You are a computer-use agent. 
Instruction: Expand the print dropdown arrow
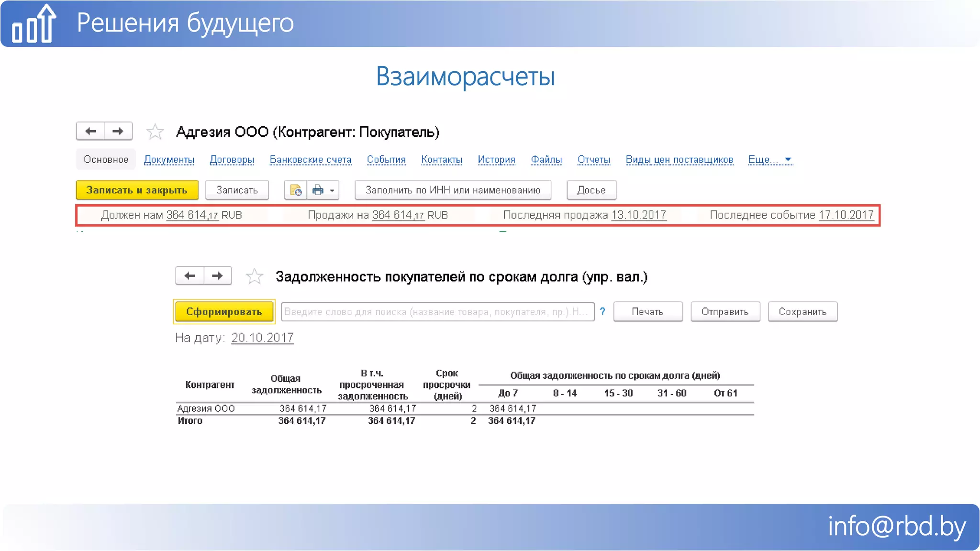pyautogui.click(x=333, y=190)
